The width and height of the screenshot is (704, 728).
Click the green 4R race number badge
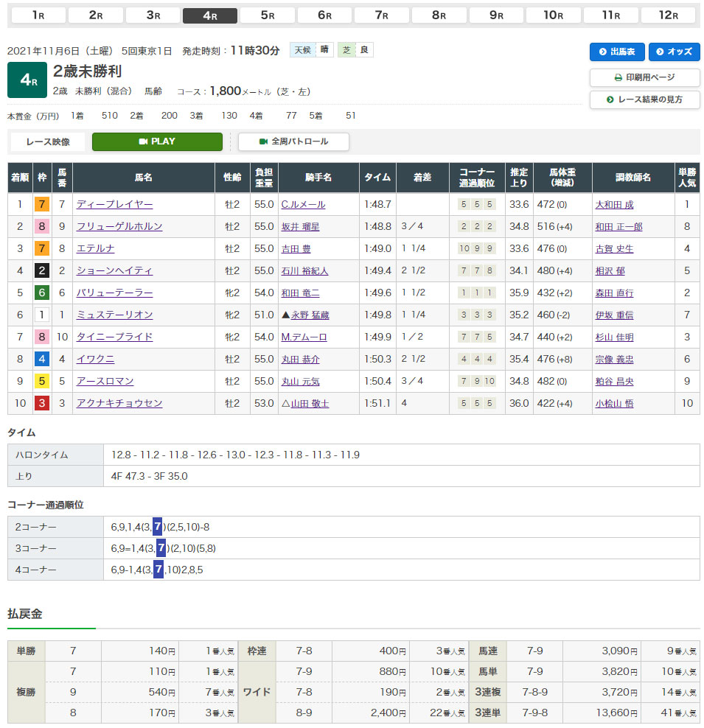pyautogui.click(x=27, y=80)
